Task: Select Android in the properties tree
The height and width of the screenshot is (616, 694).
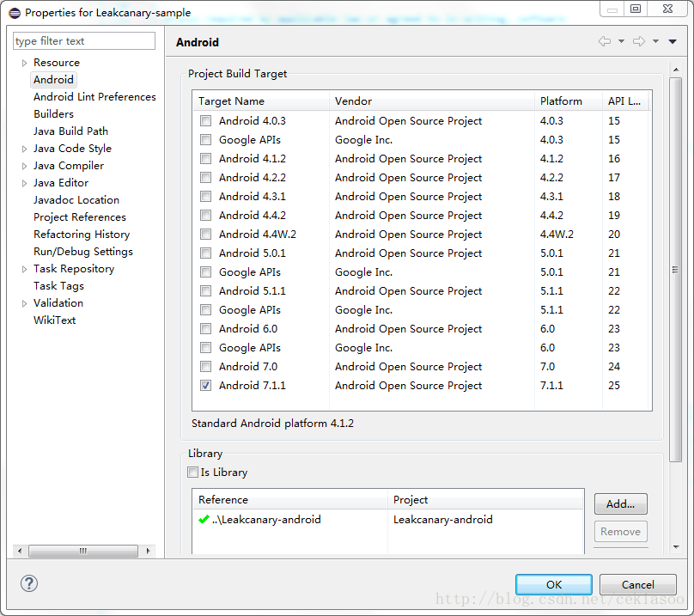Action: pyautogui.click(x=53, y=80)
